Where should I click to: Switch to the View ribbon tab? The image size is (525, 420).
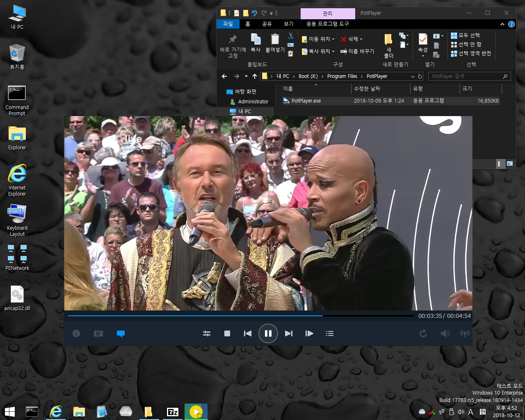[x=289, y=24]
